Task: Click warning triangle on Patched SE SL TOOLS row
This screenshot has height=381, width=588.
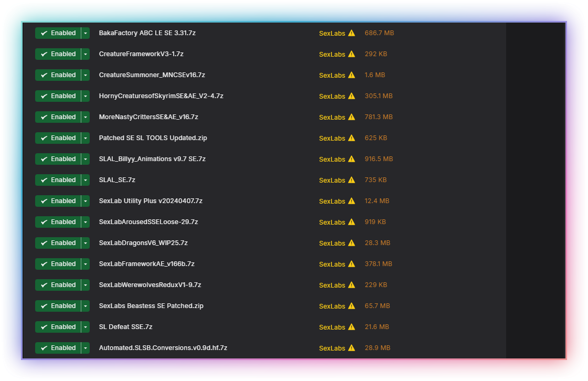Action: pyautogui.click(x=351, y=138)
